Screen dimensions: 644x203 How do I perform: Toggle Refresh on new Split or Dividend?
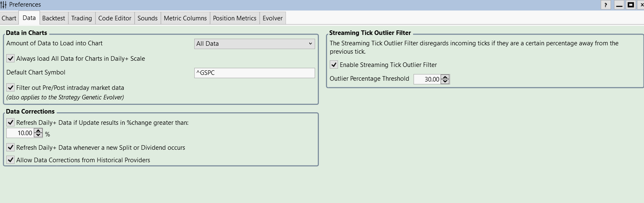pyautogui.click(x=10, y=147)
